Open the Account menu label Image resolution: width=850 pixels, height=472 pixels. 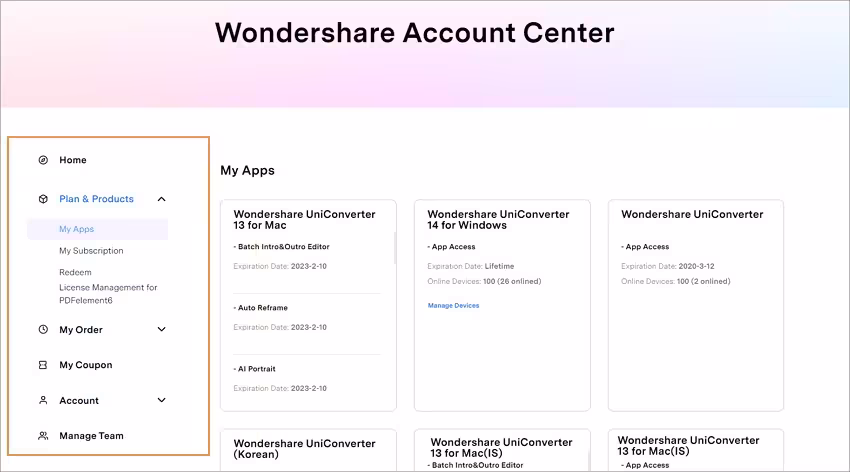79,400
